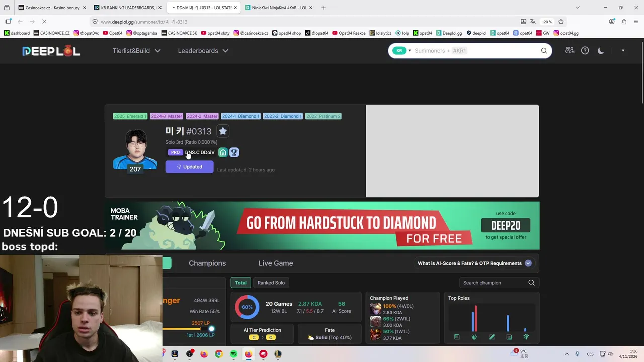Expand the Tierlist&Build menu
The width and height of the screenshot is (644, 362).
(136, 51)
